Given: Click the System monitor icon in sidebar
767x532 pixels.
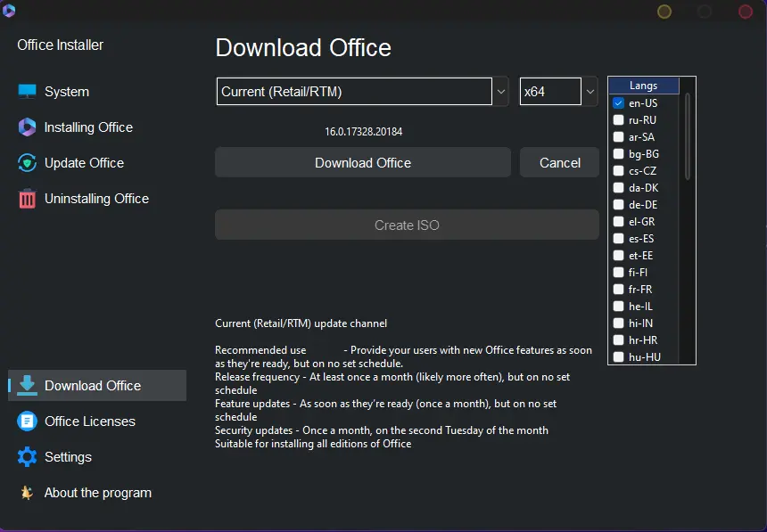Looking at the screenshot, I should pyautogui.click(x=27, y=92).
